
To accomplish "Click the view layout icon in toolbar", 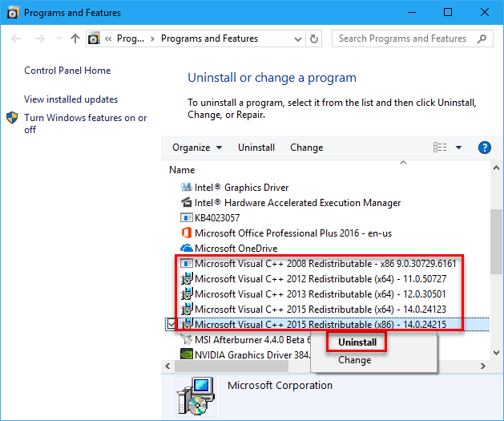I will pyautogui.click(x=440, y=148).
